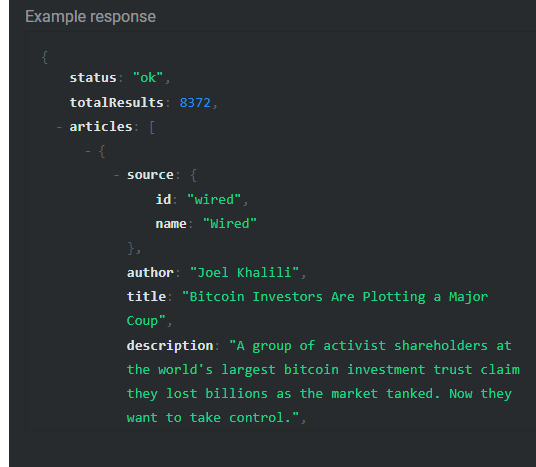This screenshot has height=467, width=536.
Task: Select the title key
Action: coord(146,296)
